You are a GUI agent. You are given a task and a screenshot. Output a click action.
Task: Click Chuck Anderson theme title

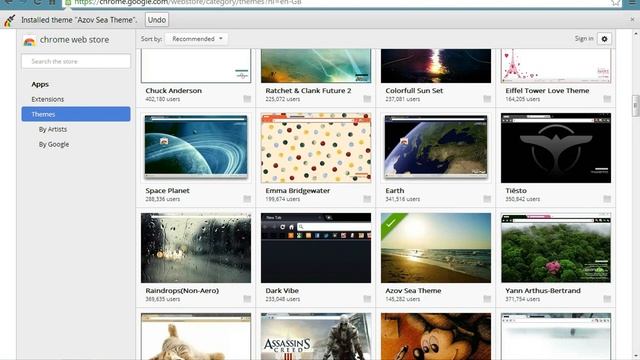173,91
